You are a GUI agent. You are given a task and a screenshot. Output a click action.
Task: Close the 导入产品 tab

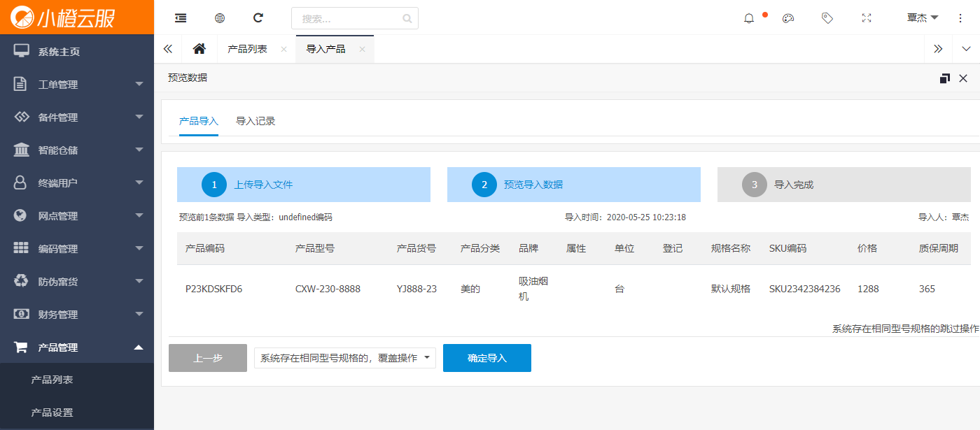362,49
